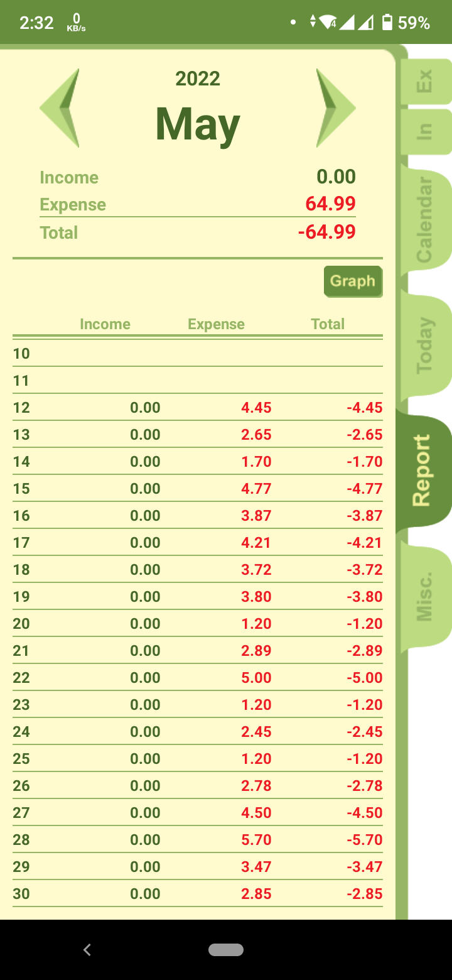Tap the Wi-Fi signal icon in status bar
452x980 pixels.
click(x=328, y=23)
